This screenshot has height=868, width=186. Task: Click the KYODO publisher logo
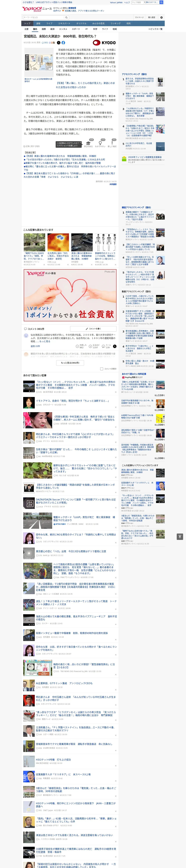click(x=104, y=43)
